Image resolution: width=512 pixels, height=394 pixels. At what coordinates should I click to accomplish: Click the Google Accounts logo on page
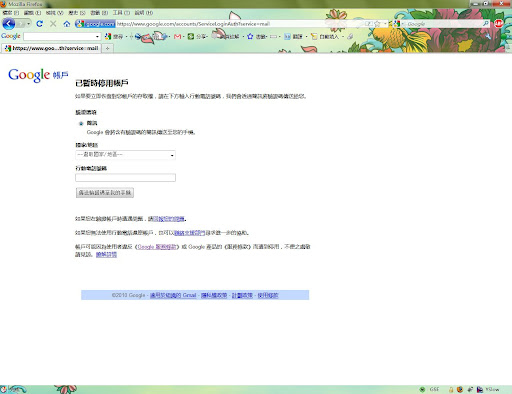(x=38, y=75)
